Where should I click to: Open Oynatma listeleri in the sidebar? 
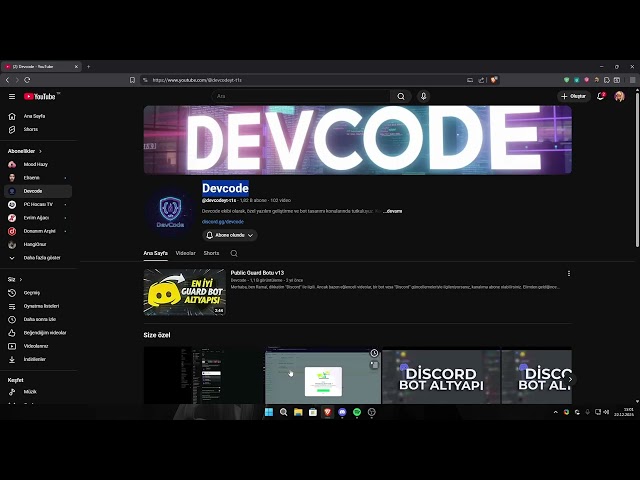[x=39, y=306]
